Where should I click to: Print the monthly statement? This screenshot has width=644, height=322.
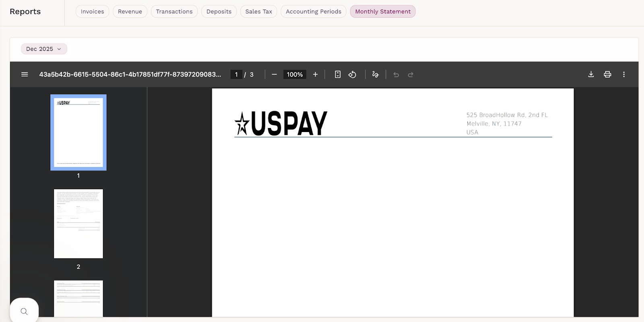click(607, 74)
